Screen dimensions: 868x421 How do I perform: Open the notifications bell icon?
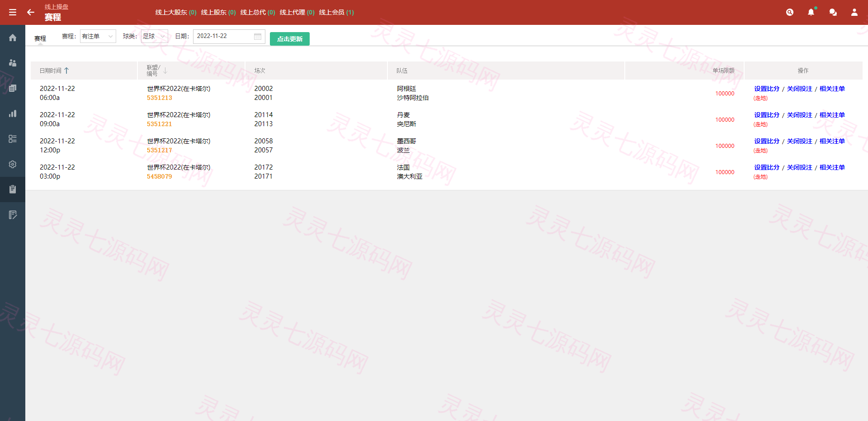[x=811, y=12]
